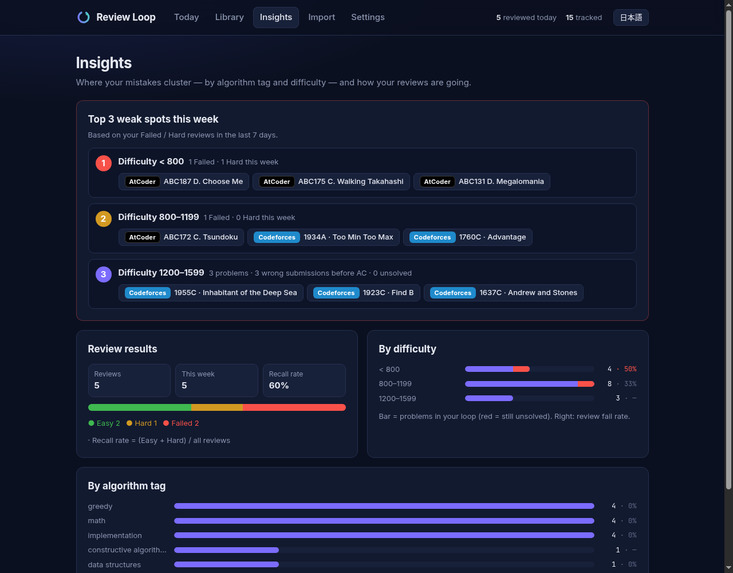Click the Recall rate 60% stat card
733x573 pixels.
(x=304, y=380)
